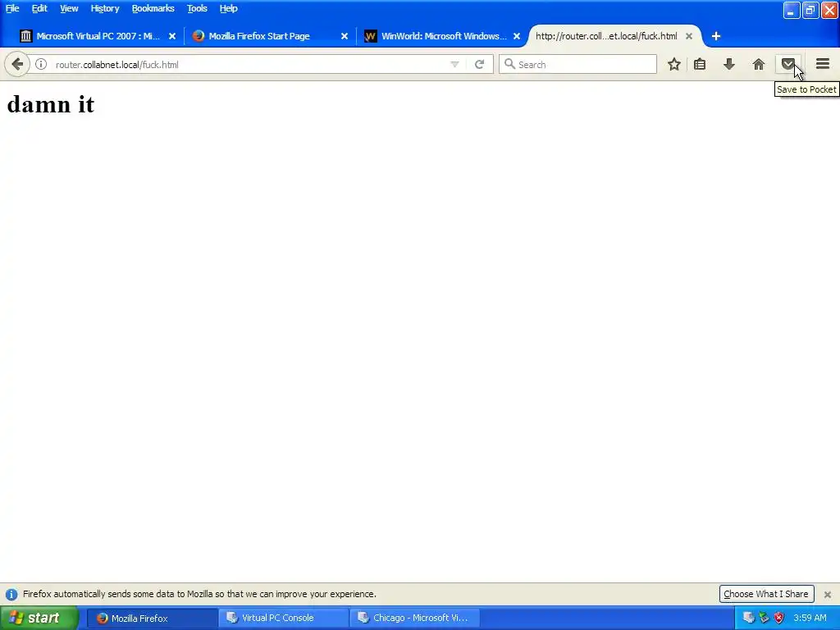Open Virtual PC Console from taskbar
The image size is (840, 630).
click(283, 618)
